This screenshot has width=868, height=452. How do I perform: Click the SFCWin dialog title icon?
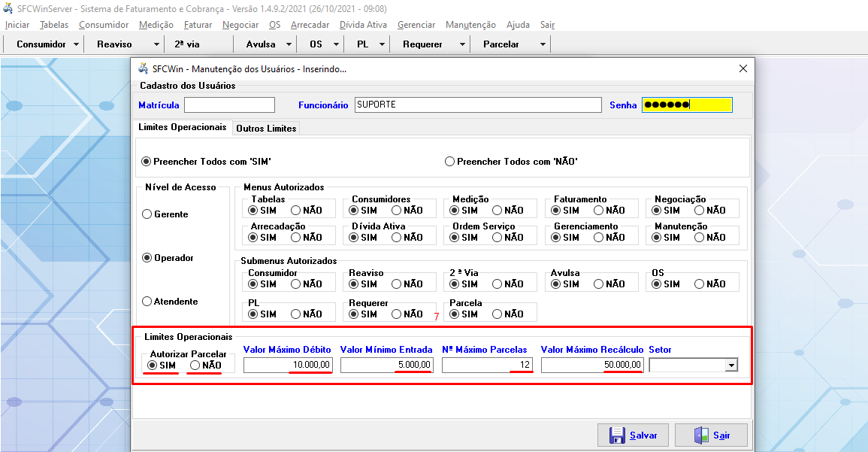(x=142, y=68)
